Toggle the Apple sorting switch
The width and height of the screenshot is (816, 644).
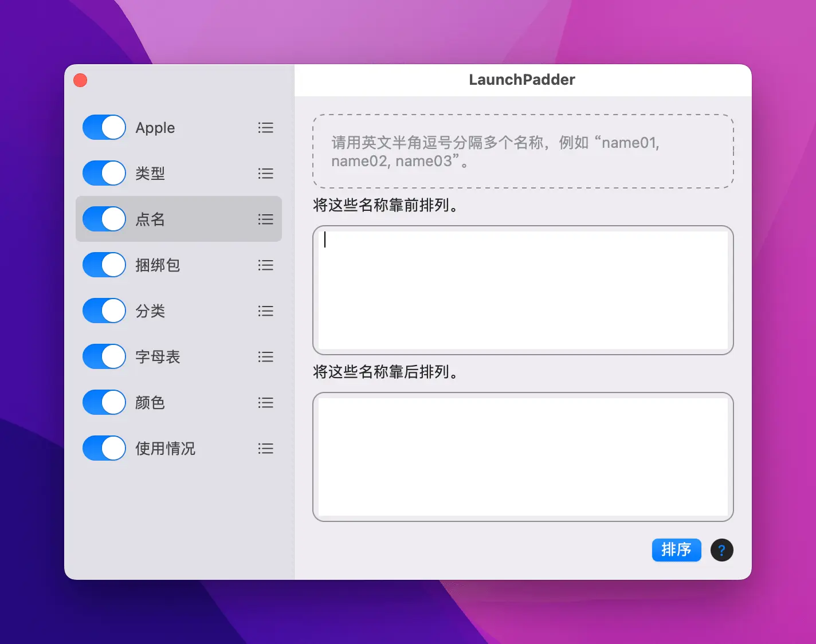click(x=104, y=127)
